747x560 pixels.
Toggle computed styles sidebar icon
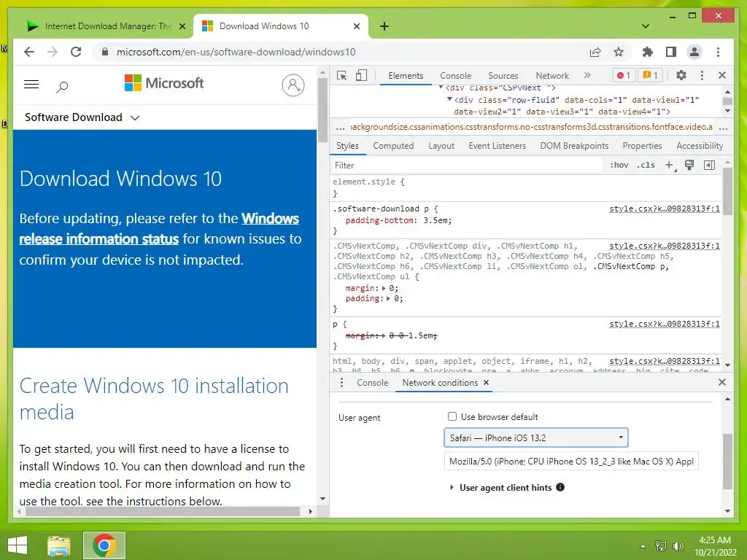point(709,166)
